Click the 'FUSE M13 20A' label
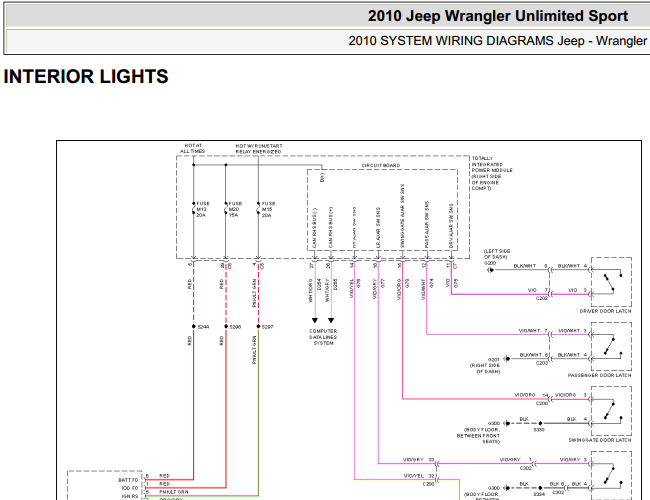The image size is (650, 500). 202,209
